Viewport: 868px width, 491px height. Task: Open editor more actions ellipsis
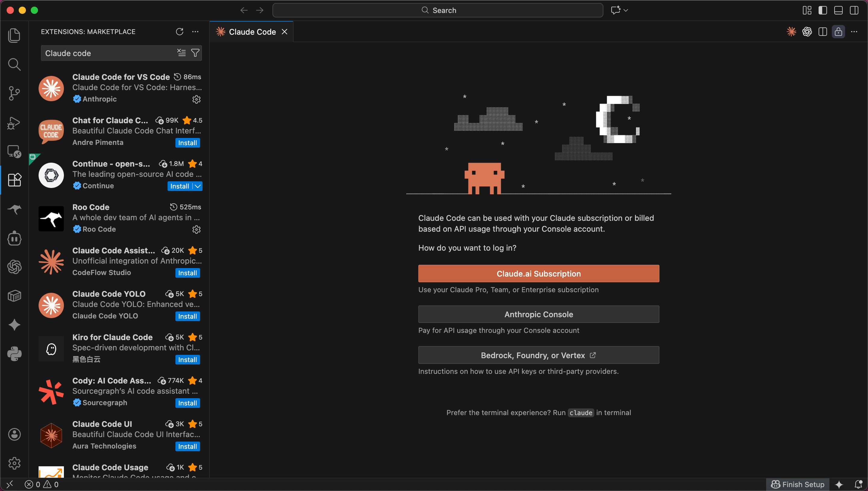[x=854, y=32]
